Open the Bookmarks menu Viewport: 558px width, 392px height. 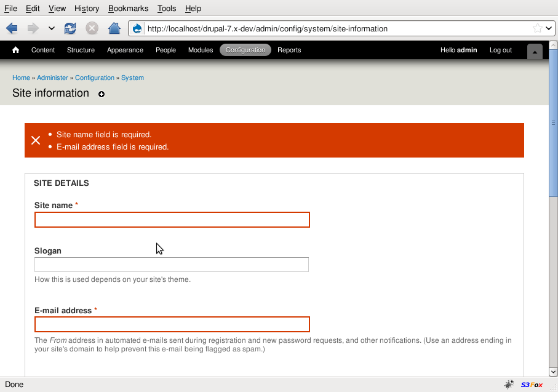click(128, 8)
